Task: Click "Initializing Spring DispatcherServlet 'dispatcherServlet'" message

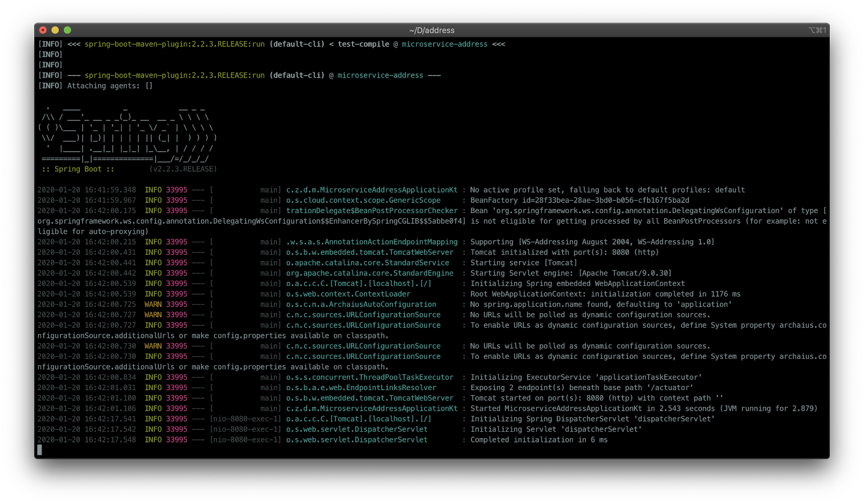Action: (x=592, y=419)
